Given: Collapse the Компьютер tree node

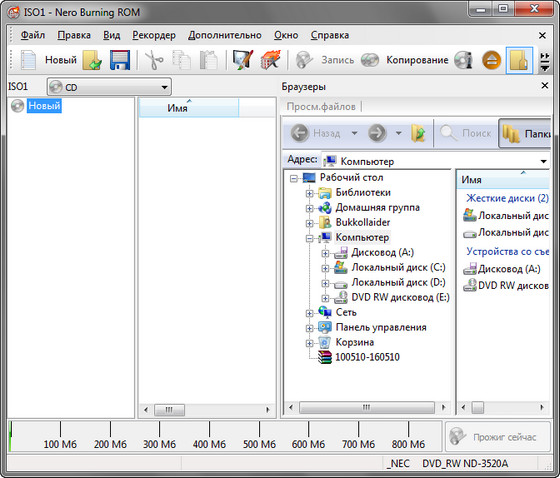Looking at the screenshot, I should pos(309,238).
